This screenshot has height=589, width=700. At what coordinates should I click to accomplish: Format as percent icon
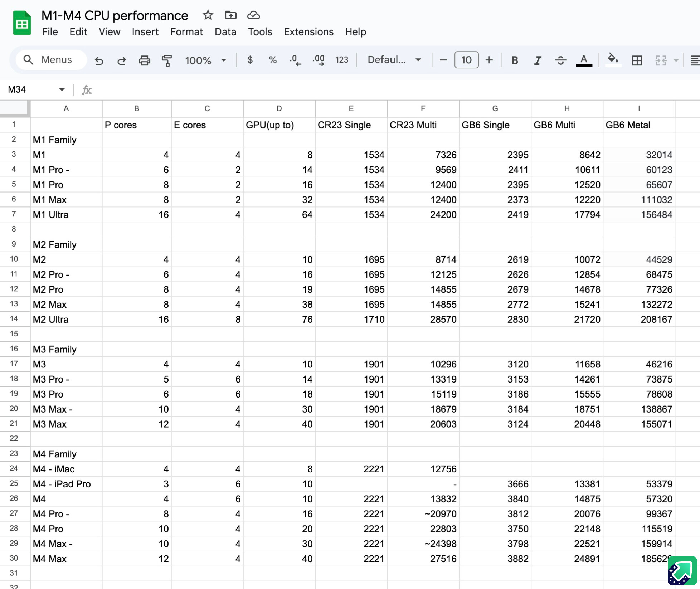click(x=273, y=60)
